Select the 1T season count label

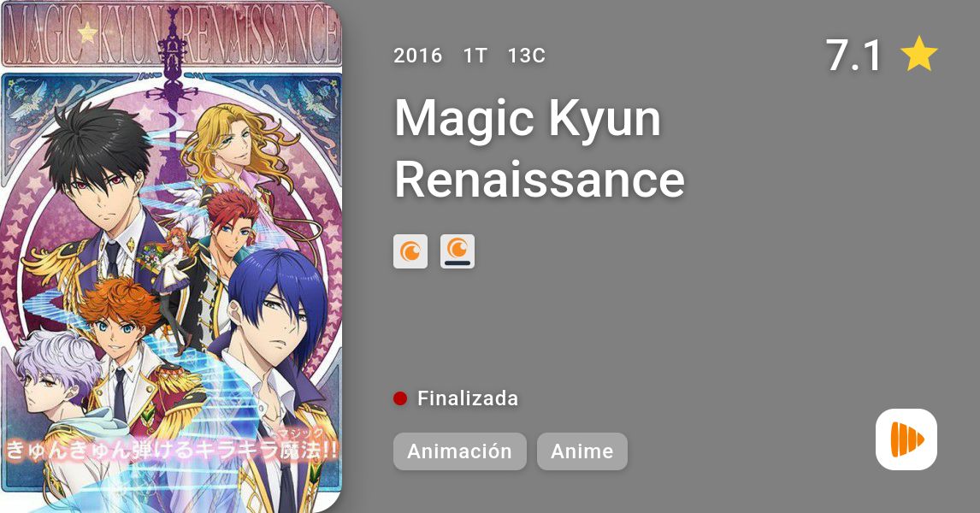coord(475,56)
